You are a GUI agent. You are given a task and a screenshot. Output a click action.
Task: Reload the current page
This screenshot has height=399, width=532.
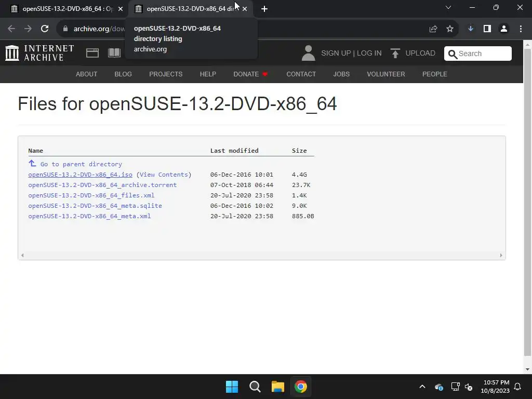[45, 29]
